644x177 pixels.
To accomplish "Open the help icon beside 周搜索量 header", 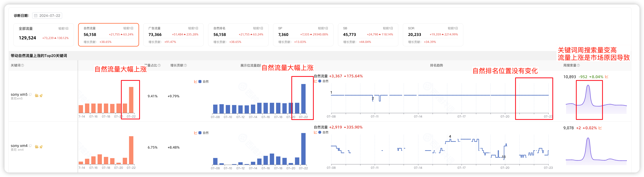I will click(x=578, y=65).
